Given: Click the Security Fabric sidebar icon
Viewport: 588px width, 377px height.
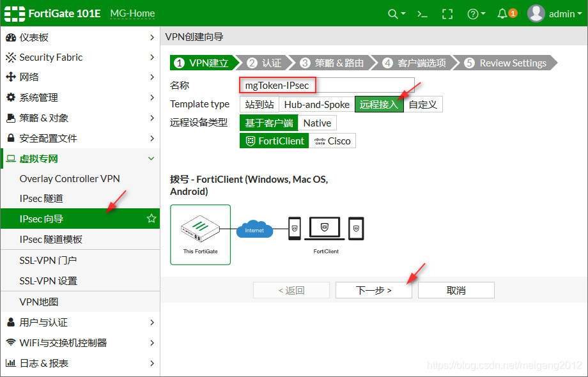Looking at the screenshot, I should [11, 58].
